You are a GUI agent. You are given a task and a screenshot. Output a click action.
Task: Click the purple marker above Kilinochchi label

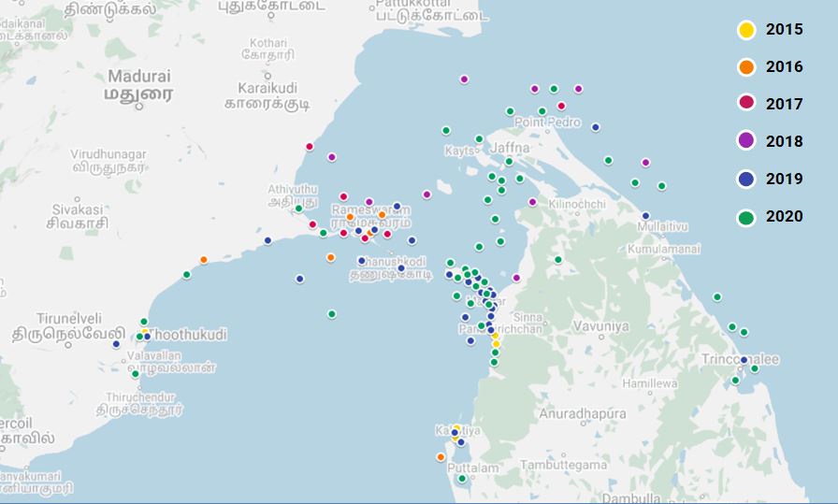tap(532, 202)
